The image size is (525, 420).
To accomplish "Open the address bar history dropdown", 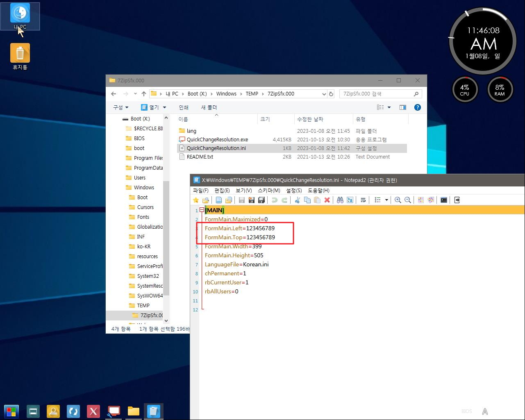I will (324, 94).
